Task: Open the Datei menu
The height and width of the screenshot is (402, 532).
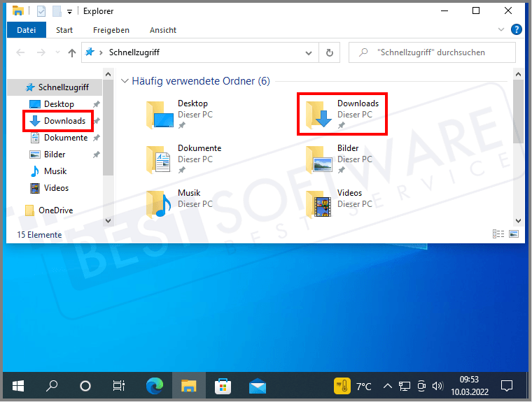Action: tap(26, 30)
